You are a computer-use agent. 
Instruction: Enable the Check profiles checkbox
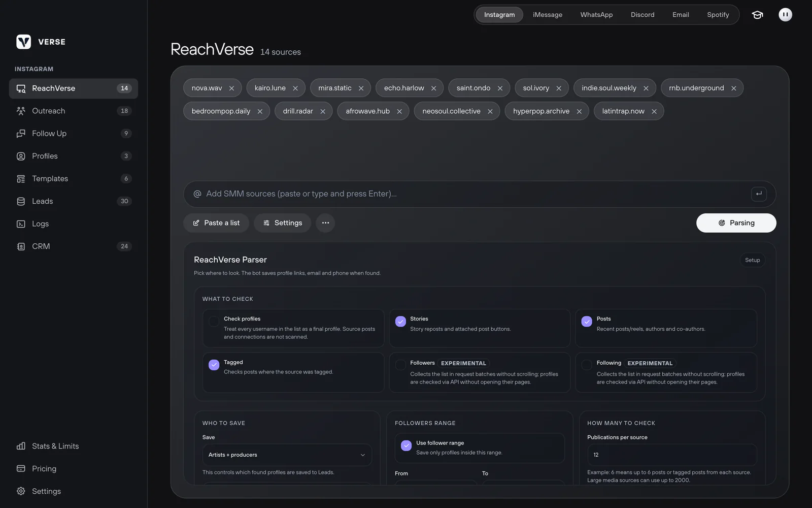[214, 322]
